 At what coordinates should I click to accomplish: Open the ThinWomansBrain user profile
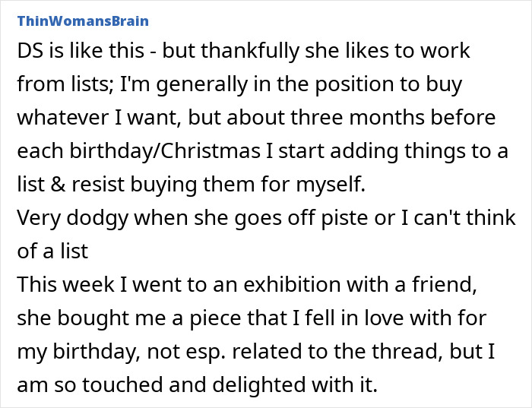pyautogui.click(x=82, y=20)
